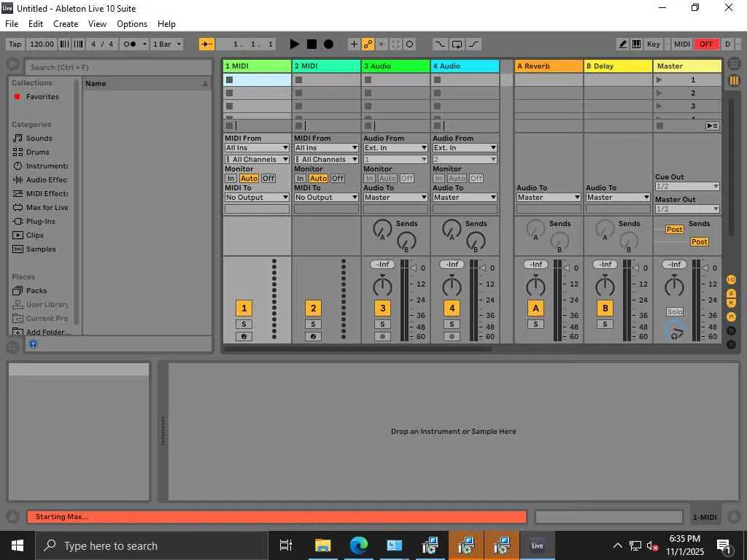The height and width of the screenshot is (560, 747).
Task: Toggle the Sends section selector
Action: tap(731, 293)
